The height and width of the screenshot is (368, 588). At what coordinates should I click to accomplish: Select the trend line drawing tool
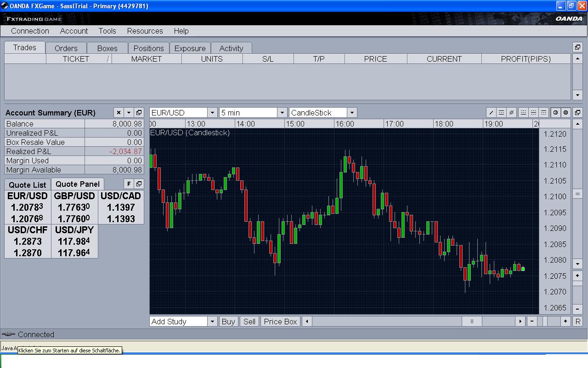[491, 113]
